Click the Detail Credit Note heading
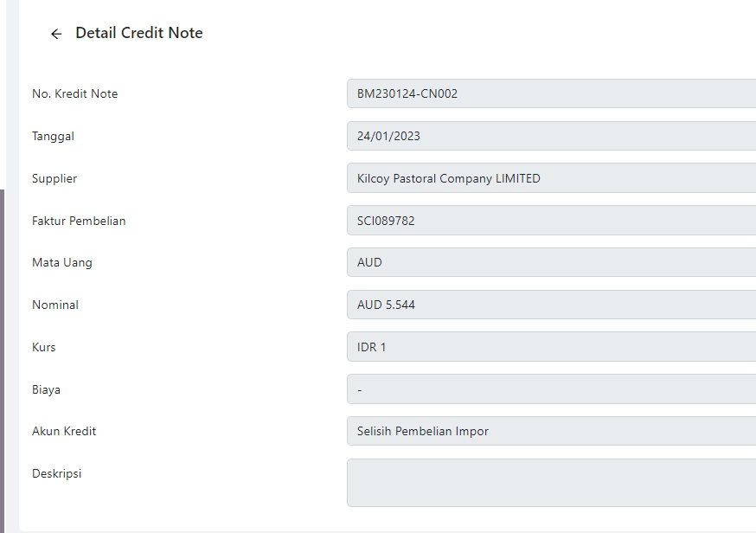The image size is (756, 533). coord(139,33)
